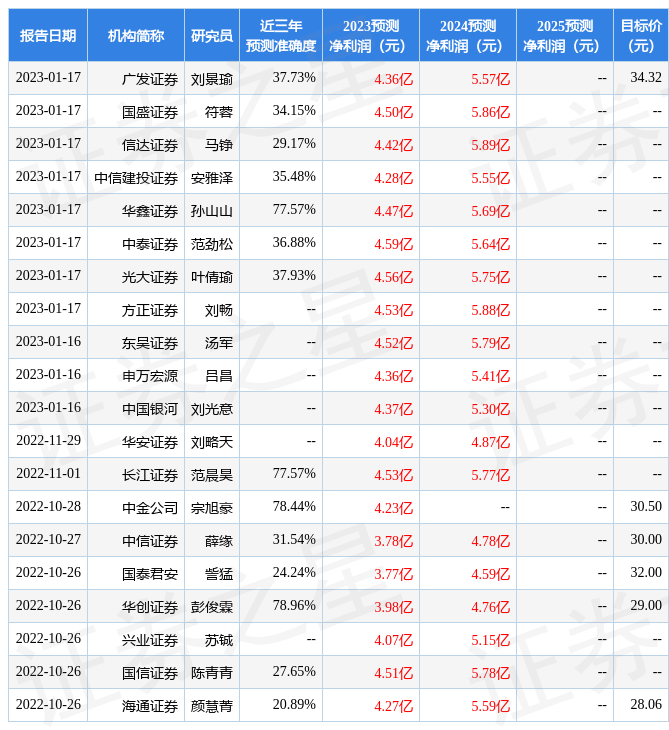669x730 pixels.
Task: Click target price 30.00
Action: (x=646, y=539)
